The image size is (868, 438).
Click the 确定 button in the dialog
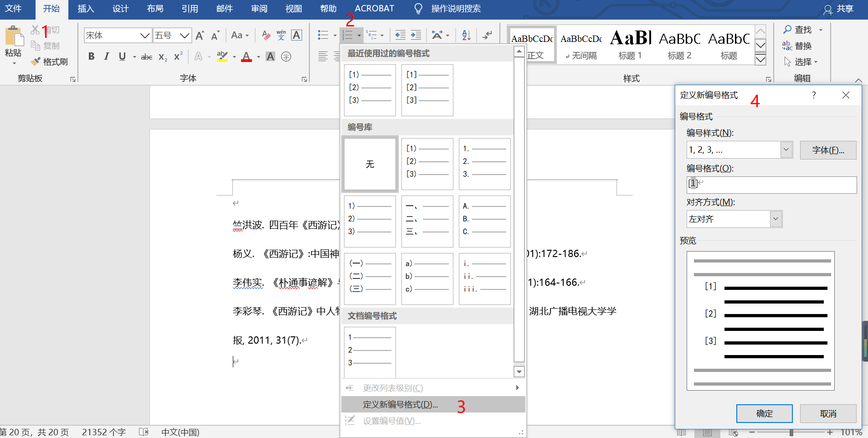[x=764, y=413]
